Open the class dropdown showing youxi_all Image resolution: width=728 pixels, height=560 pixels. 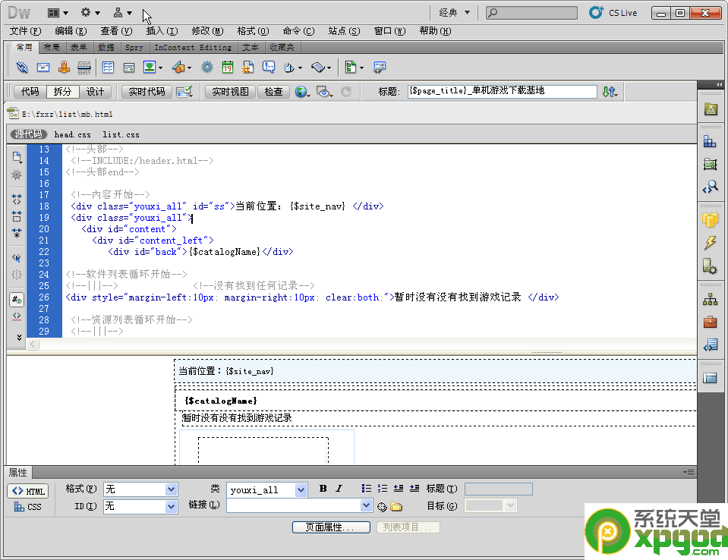tap(266, 489)
